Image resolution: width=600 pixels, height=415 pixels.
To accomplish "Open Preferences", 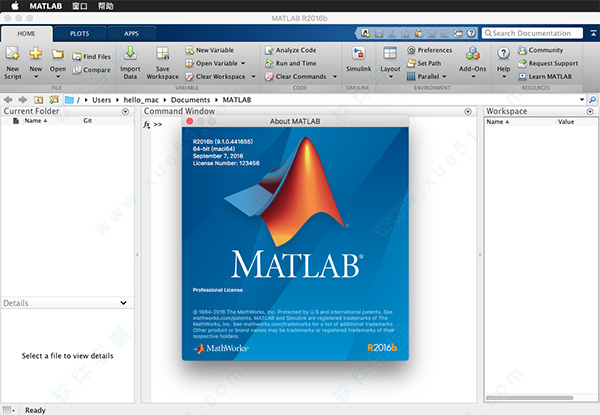I will pos(429,50).
